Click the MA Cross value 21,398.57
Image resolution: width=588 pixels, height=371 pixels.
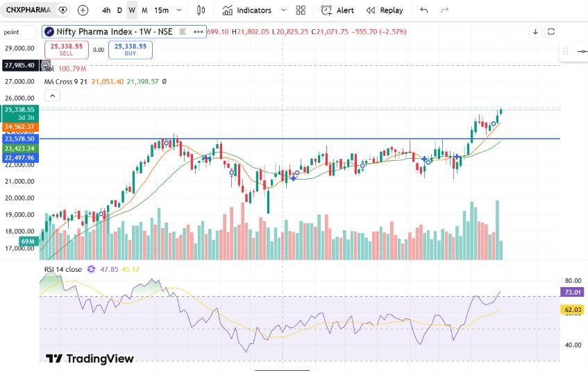(142, 82)
